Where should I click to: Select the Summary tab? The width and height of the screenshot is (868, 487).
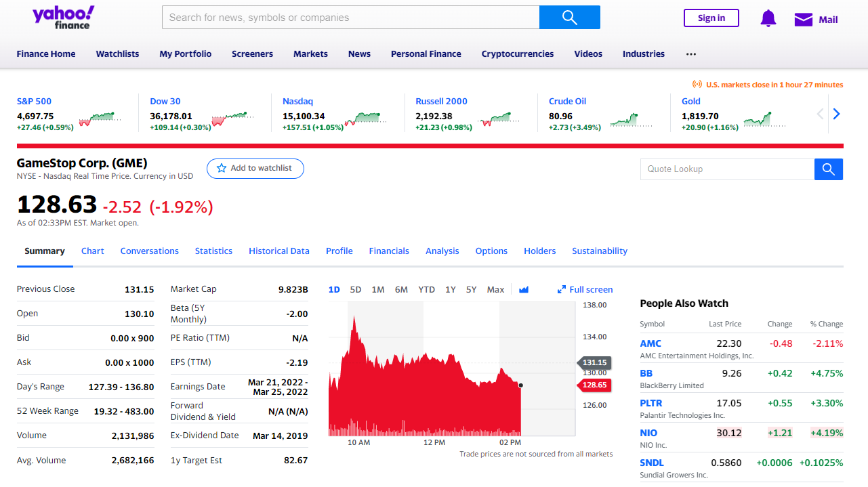pos(45,251)
